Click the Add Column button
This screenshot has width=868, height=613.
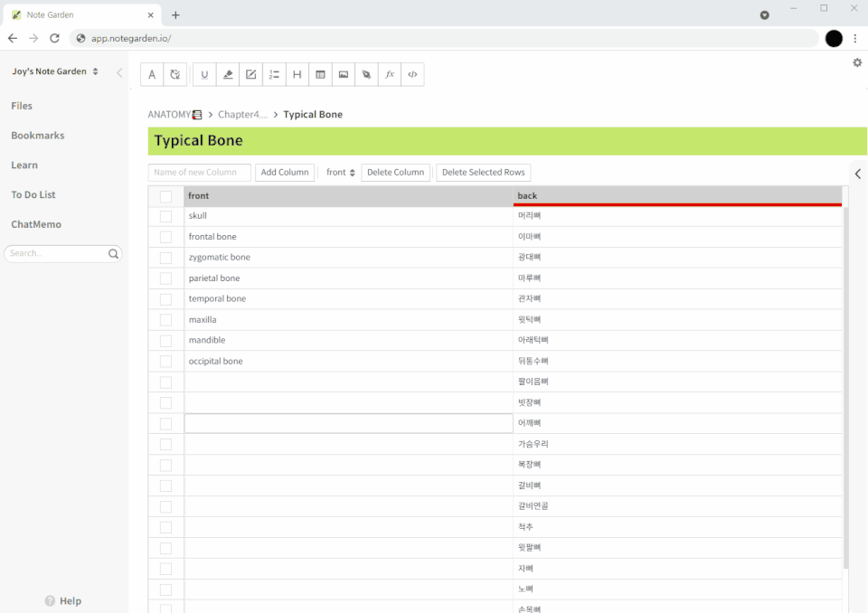pos(285,172)
